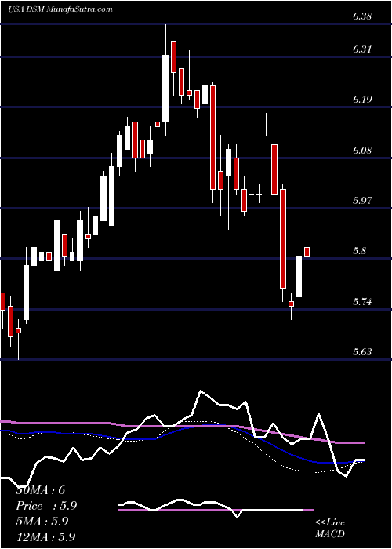Click the 5.8 price axis label
The image size is (392, 549).
tap(359, 251)
